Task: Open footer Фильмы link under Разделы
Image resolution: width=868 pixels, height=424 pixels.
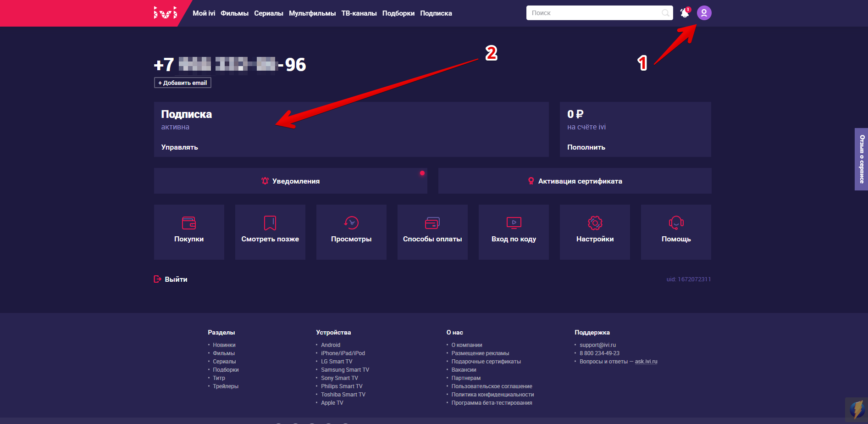Action: pos(224,353)
